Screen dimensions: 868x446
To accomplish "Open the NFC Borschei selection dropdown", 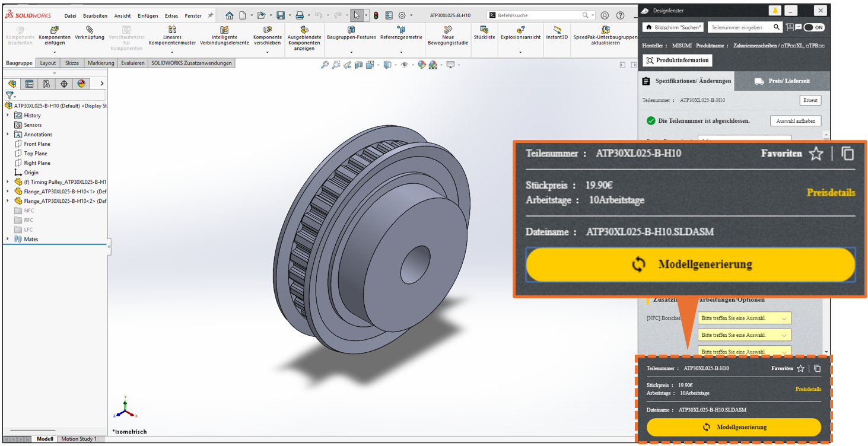I will point(744,318).
